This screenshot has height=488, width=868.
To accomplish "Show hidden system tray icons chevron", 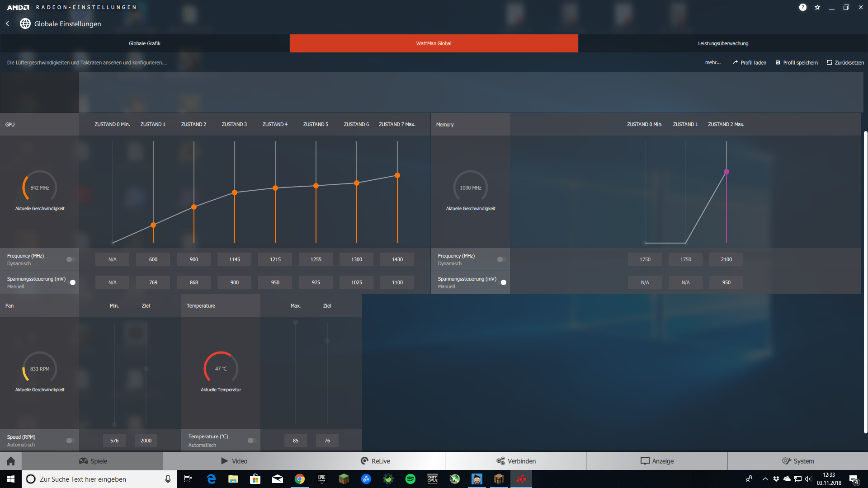I will tap(765, 479).
